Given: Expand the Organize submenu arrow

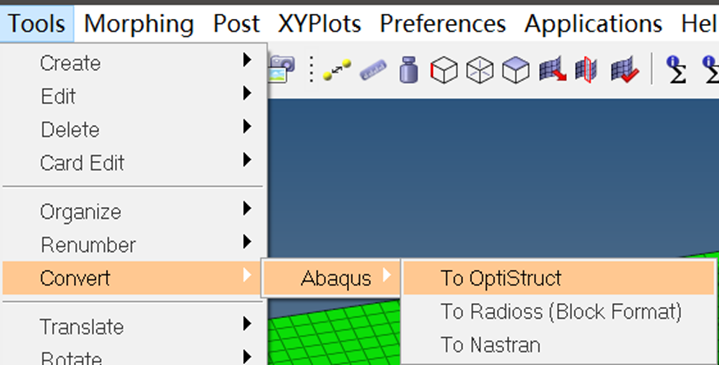Looking at the screenshot, I should pyautogui.click(x=247, y=209).
